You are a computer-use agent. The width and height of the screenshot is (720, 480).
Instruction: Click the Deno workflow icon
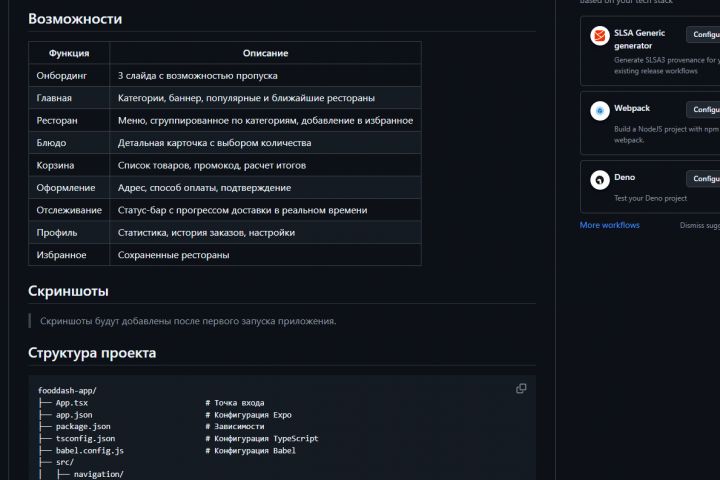click(x=600, y=180)
